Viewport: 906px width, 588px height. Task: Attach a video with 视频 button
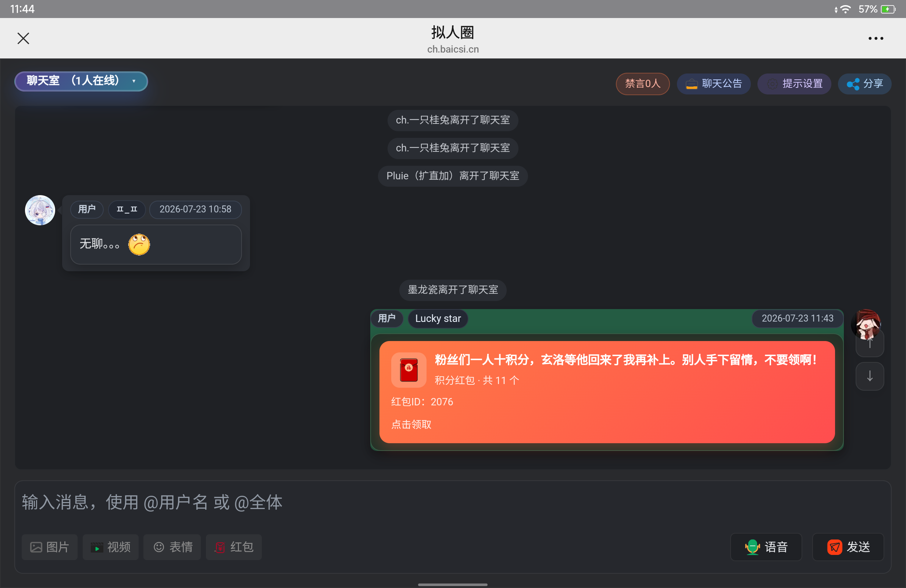(x=110, y=547)
